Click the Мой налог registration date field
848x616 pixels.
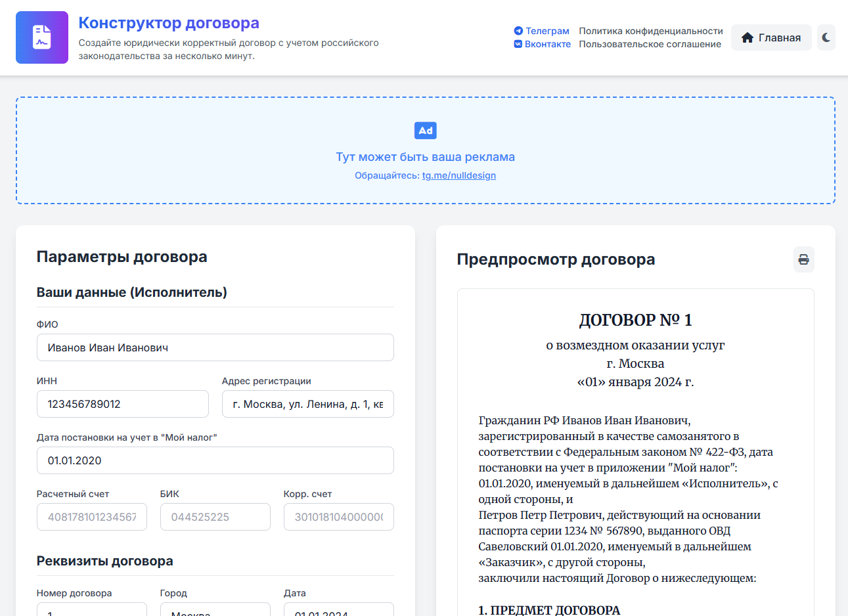click(215, 460)
